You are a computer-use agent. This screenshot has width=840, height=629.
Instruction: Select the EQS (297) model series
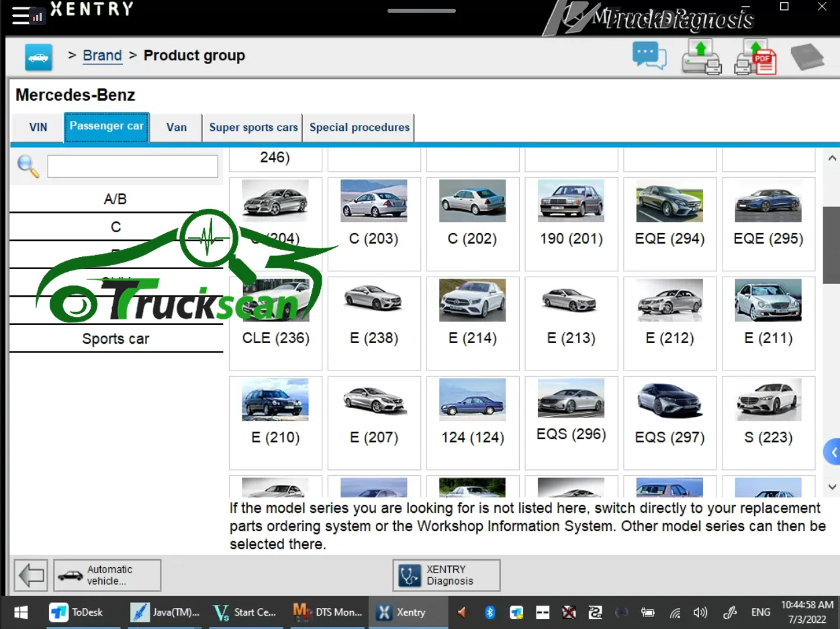(x=670, y=423)
